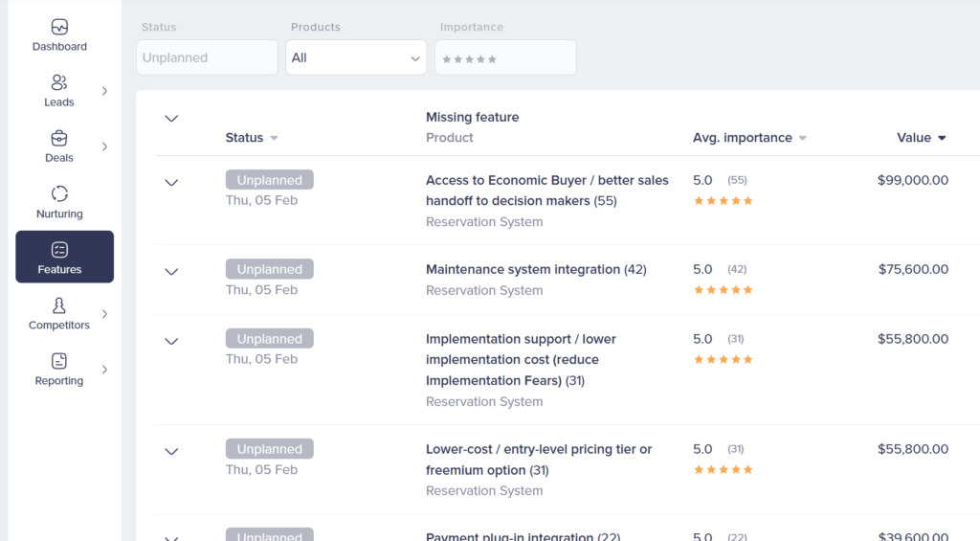Open the Products dropdown set to All
The image size is (980, 541).
click(356, 57)
